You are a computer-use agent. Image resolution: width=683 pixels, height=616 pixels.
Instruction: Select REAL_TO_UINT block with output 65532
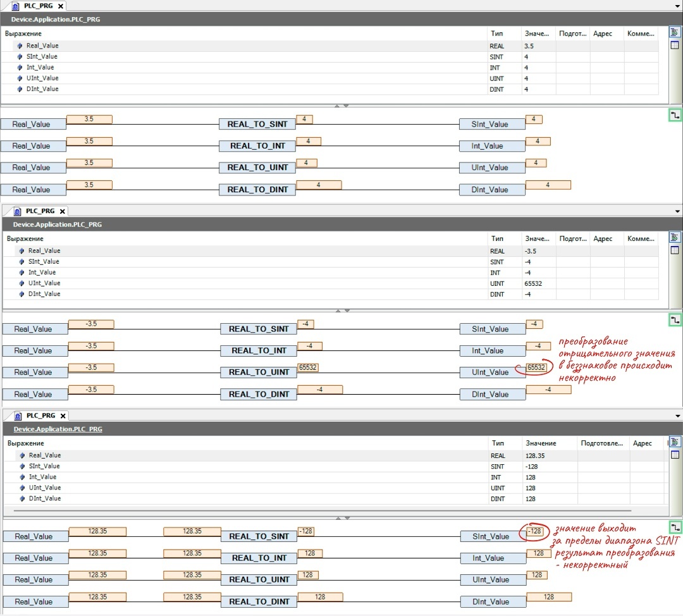259,373
